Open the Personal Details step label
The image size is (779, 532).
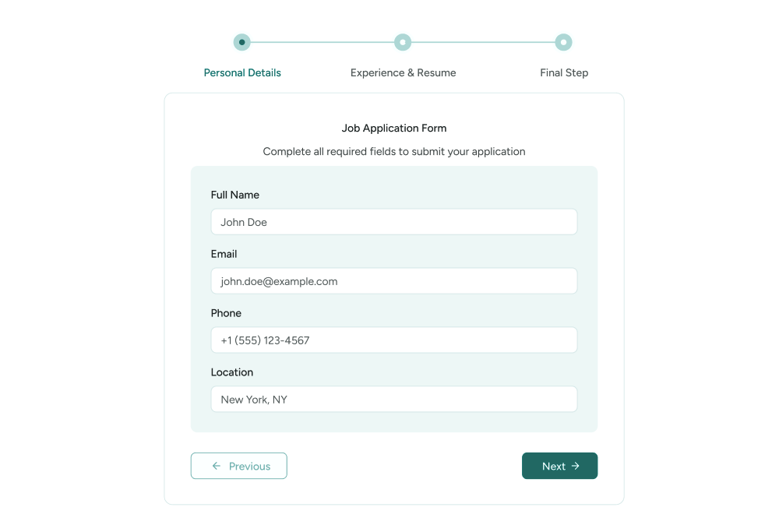pyautogui.click(x=242, y=72)
